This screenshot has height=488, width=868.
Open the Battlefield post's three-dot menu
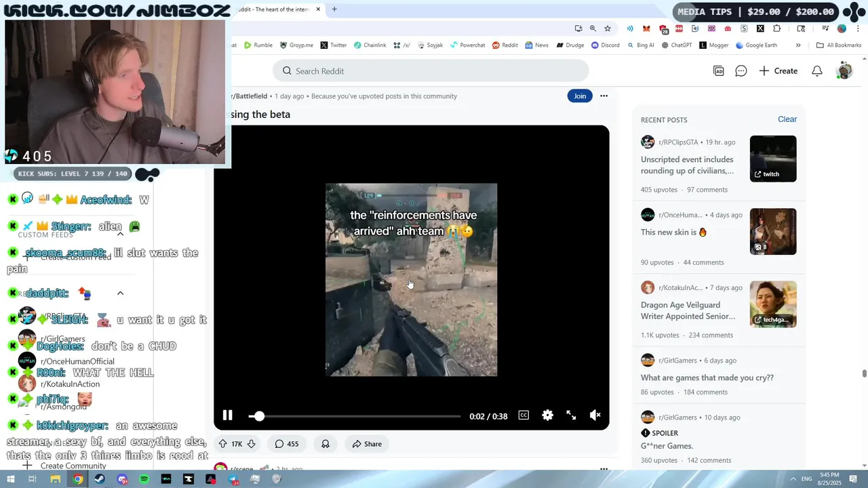pos(604,96)
